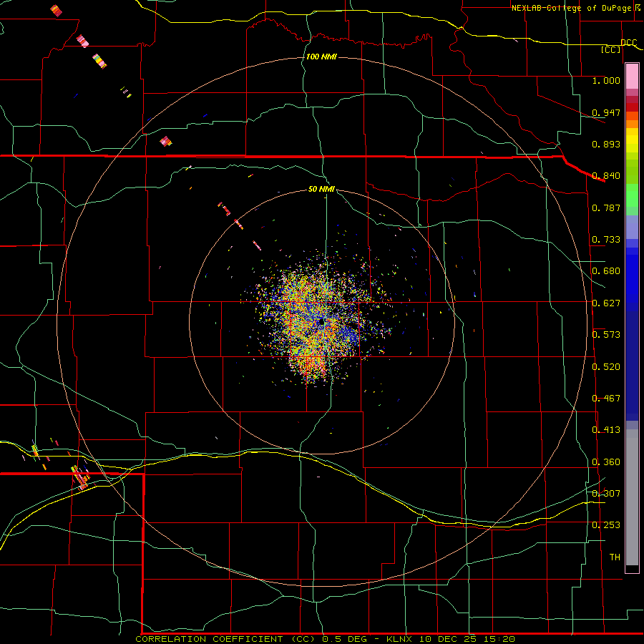644x644 pixels.
Task: Select the 0.307 legend value
Action: point(606,494)
